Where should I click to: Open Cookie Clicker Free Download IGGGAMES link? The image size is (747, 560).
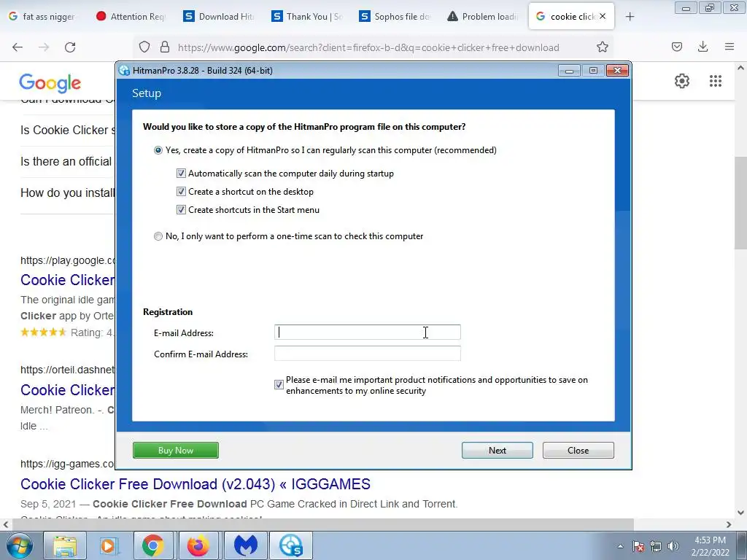click(196, 484)
